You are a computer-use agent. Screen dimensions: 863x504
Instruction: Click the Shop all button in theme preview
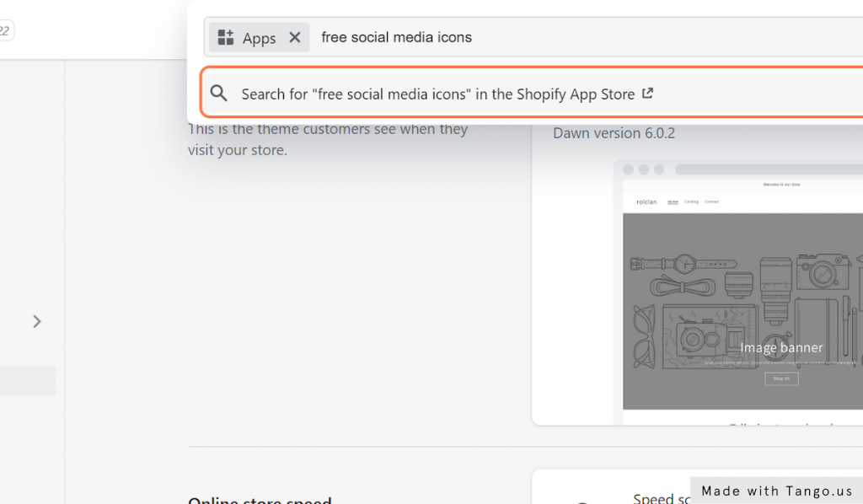(x=781, y=378)
